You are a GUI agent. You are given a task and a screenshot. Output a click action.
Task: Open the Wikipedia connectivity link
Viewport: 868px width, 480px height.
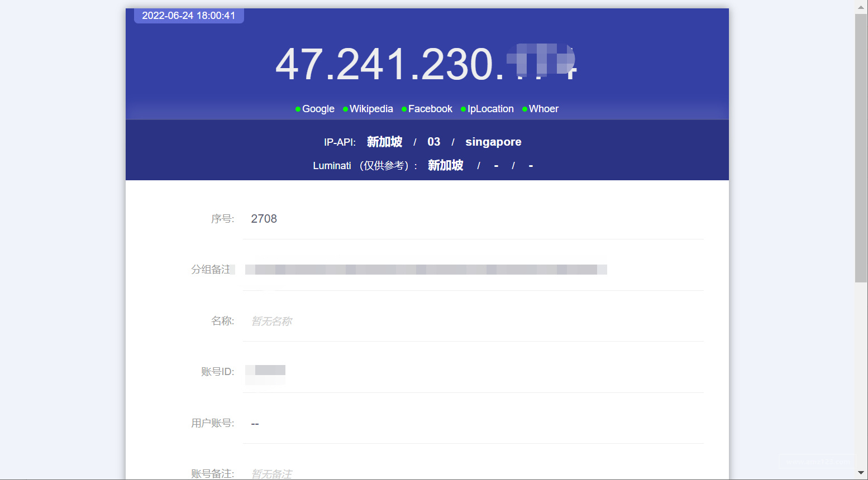tap(371, 109)
